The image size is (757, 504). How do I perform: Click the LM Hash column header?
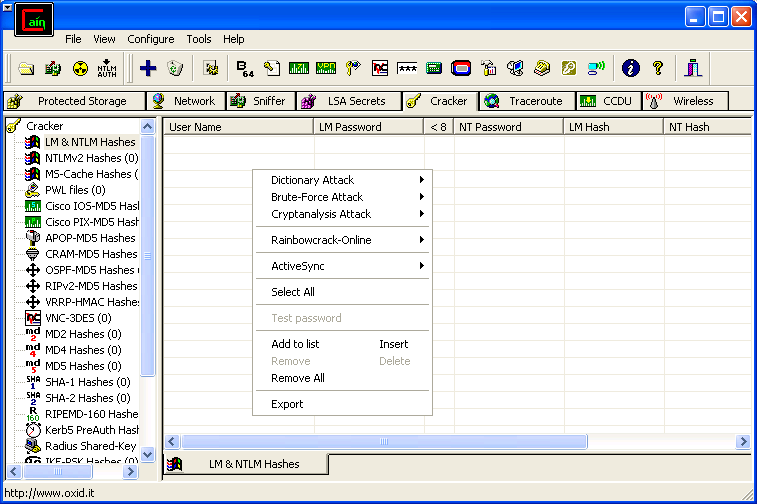coord(613,126)
